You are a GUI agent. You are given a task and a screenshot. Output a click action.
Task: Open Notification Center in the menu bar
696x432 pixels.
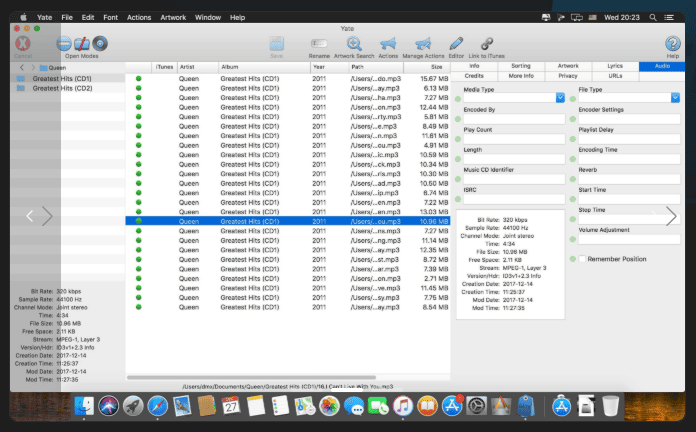668,17
